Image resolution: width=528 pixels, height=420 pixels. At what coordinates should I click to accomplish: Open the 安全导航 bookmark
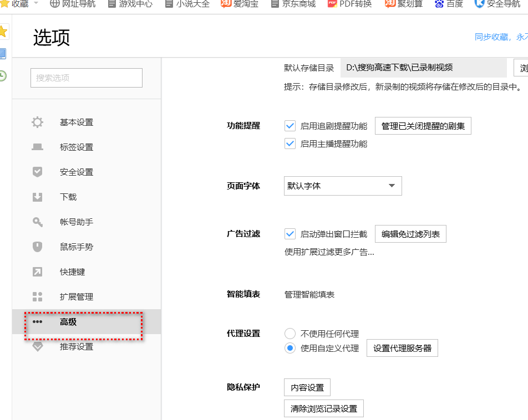pyautogui.click(x=497, y=4)
